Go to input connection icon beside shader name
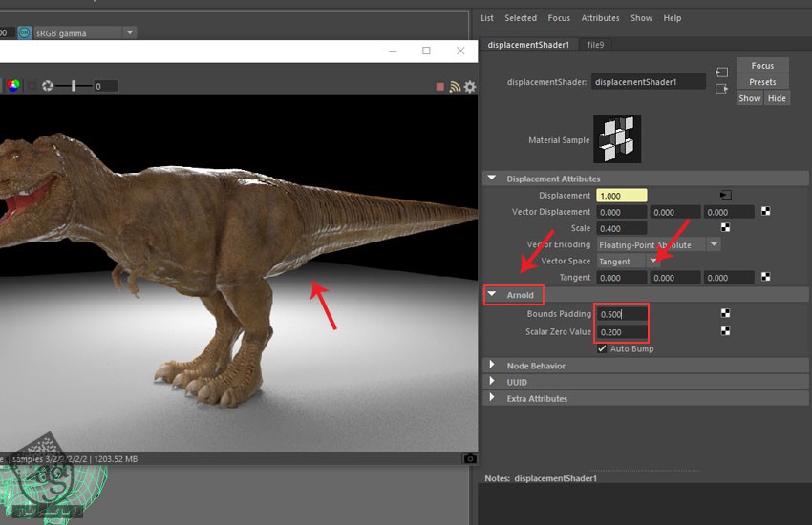 coord(721,73)
